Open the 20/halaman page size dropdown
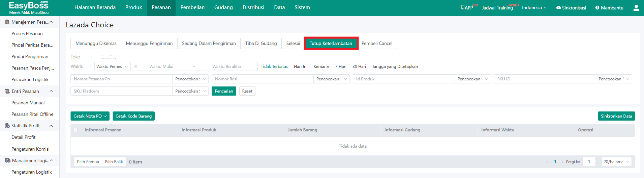644x178 pixels. pos(616,162)
